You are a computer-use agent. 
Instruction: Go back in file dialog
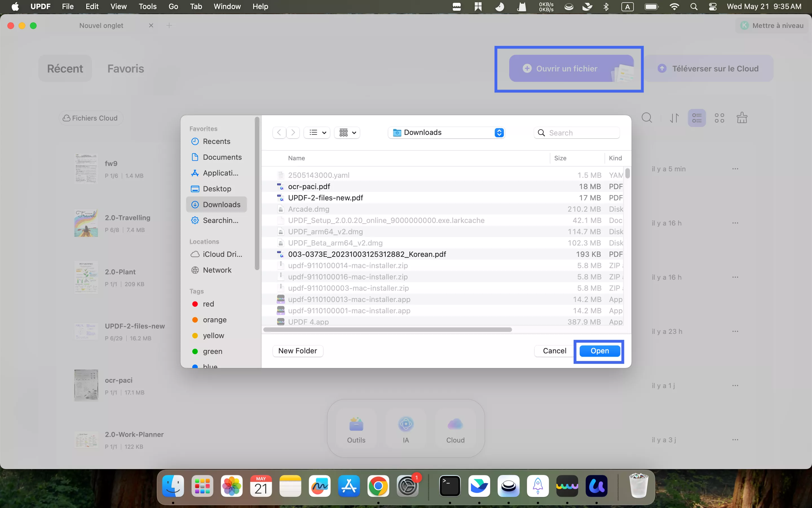pyautogui.click(x=279, y=132)
